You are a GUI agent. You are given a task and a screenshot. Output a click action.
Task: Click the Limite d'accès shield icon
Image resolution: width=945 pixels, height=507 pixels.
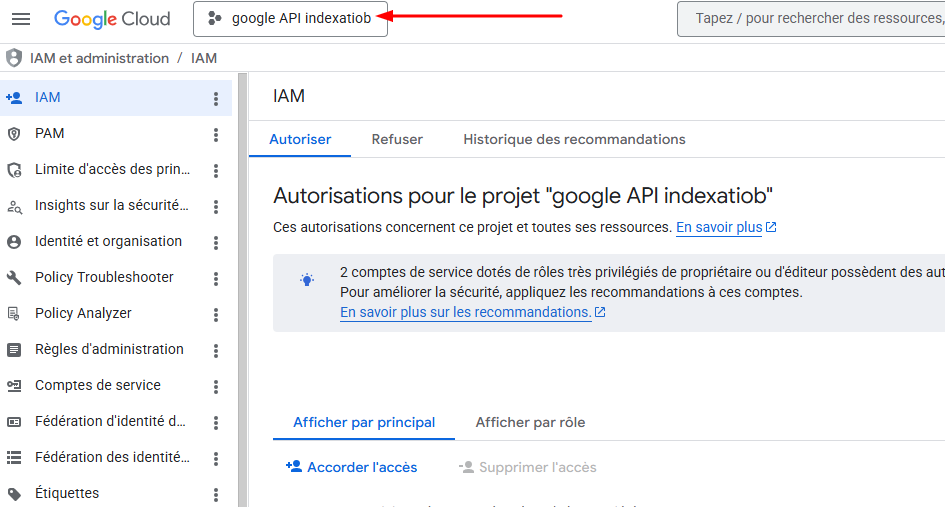[x=14, y=170]
